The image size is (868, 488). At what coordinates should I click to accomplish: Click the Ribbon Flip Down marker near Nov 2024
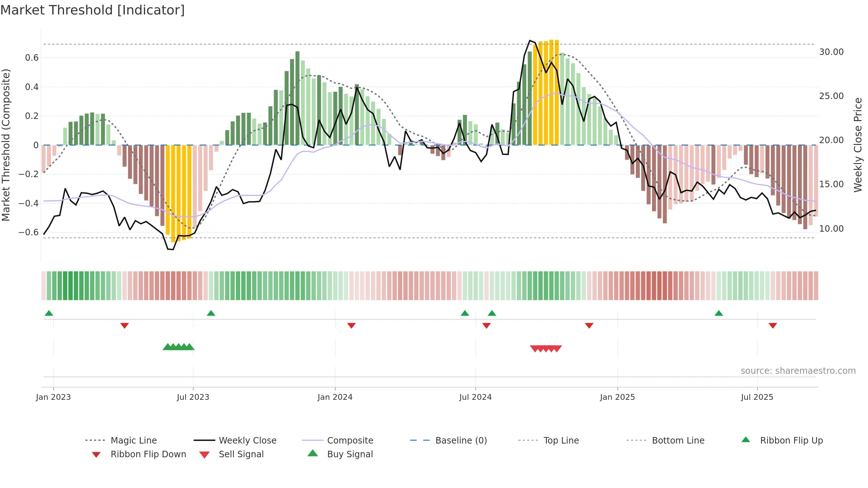tap(589, 326)
